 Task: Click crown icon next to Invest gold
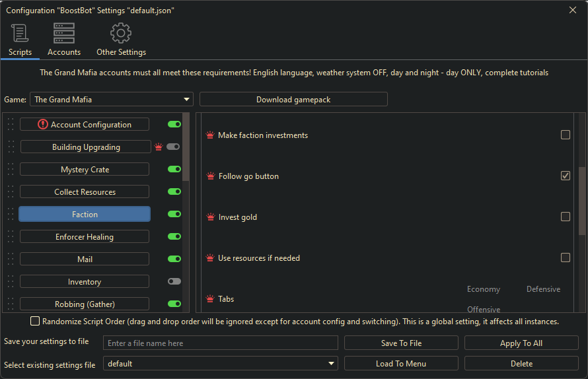210,217
